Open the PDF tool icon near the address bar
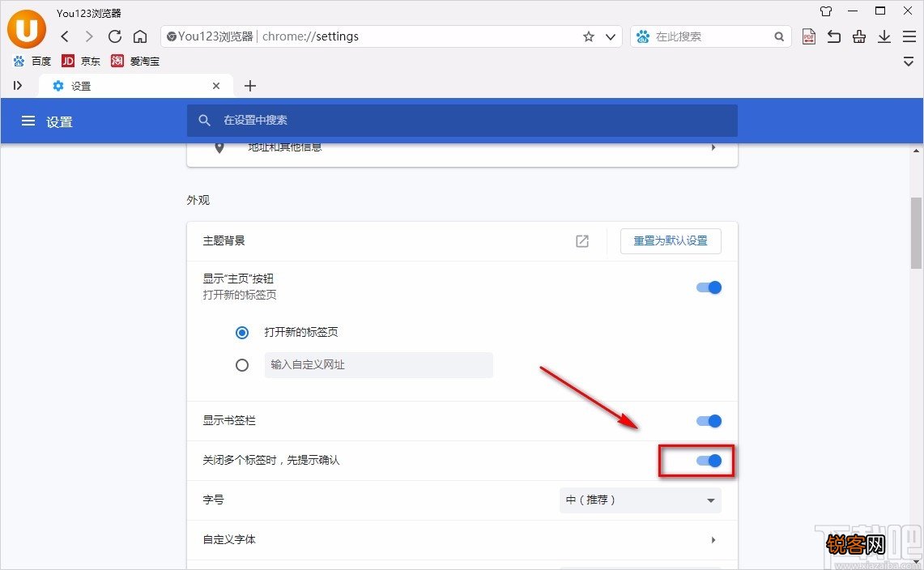Viewport: 924px width, 570px height. (808, 36)
